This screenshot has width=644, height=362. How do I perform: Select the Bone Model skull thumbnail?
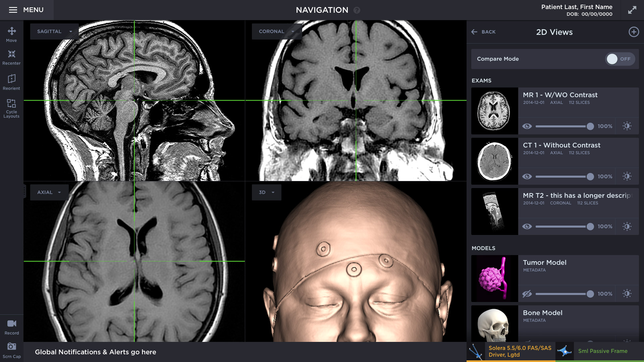494,324
